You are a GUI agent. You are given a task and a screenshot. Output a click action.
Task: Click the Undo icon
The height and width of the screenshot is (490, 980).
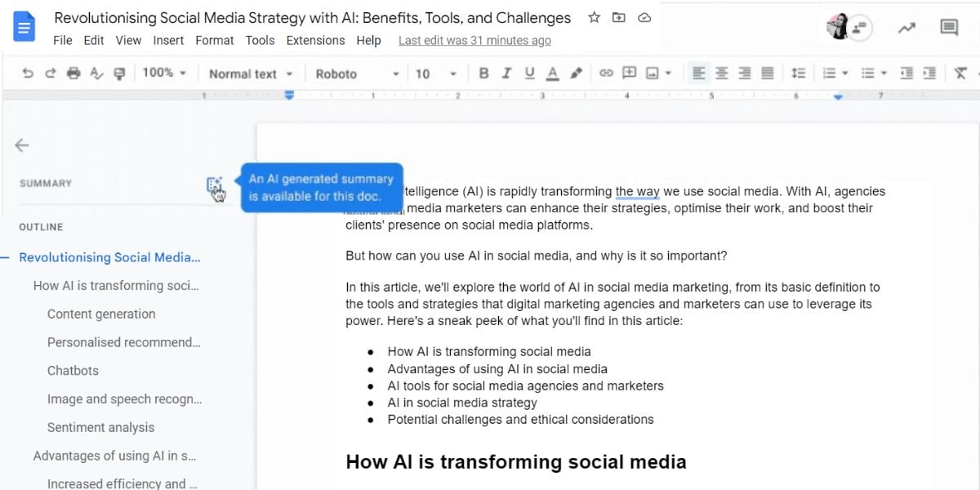[x=28, y=73]
